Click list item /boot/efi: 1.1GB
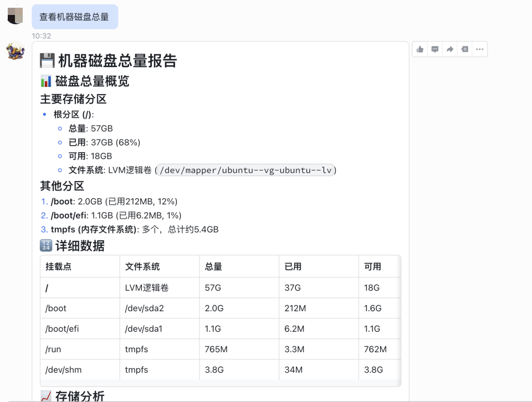532x402 pixels. [x=116, y=215]
